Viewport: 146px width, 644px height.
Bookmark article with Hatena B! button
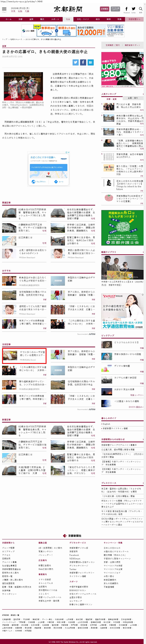click(90, 62)
